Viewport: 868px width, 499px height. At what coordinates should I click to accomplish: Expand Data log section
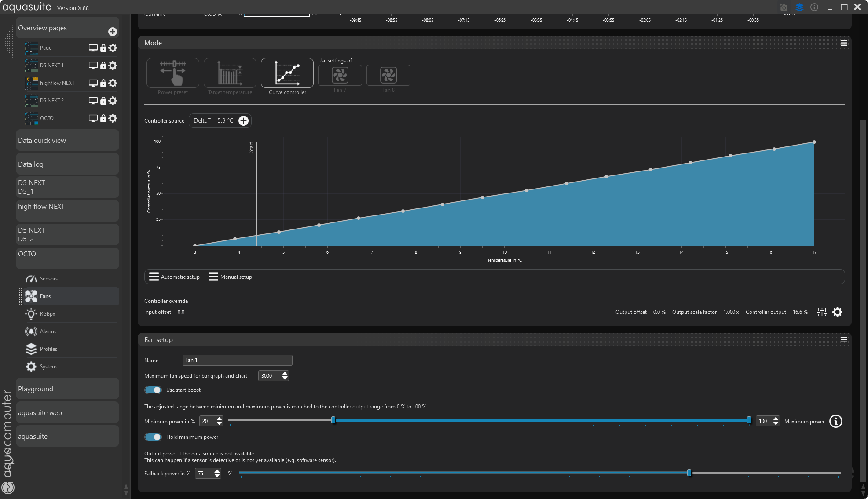pos(67,164)
